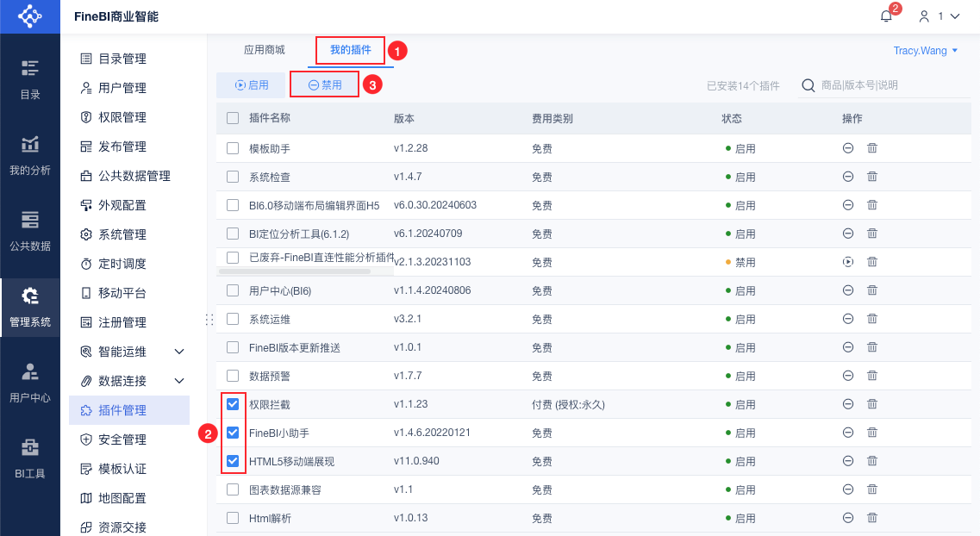Image resolution: width=980 pixels, height=536 pixels.
Task: Expand the 数据连接 menu chevron
Action: pos(179,381)
